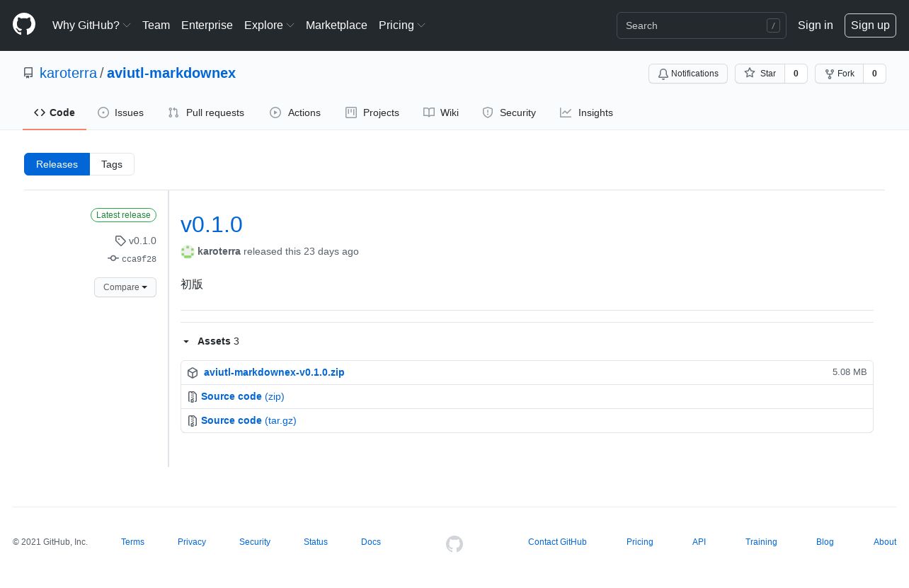Open About link in footer
This screenshot has height=588, width=909.
tap(885, 542)
